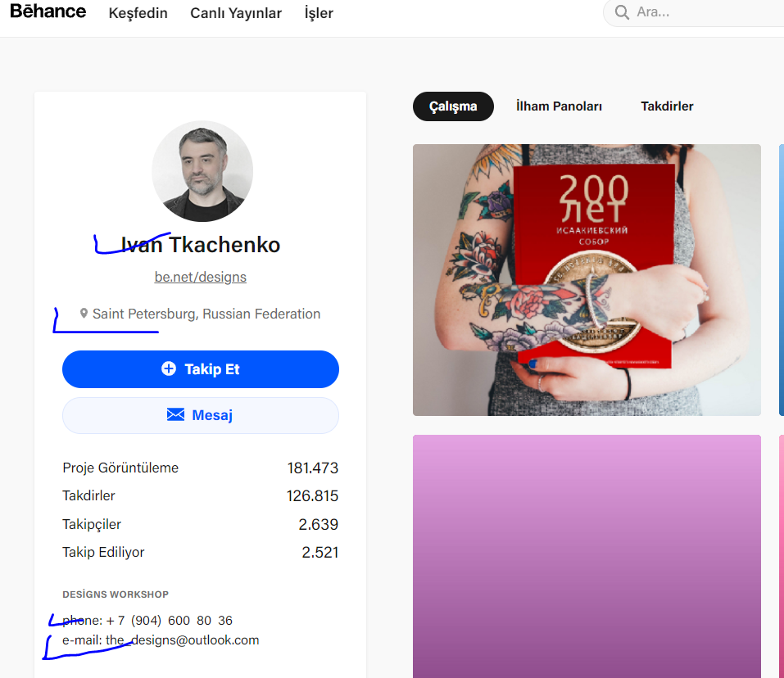The image size is (784, 678).
Task: Click the Behance logo
Action: [48, 11]
